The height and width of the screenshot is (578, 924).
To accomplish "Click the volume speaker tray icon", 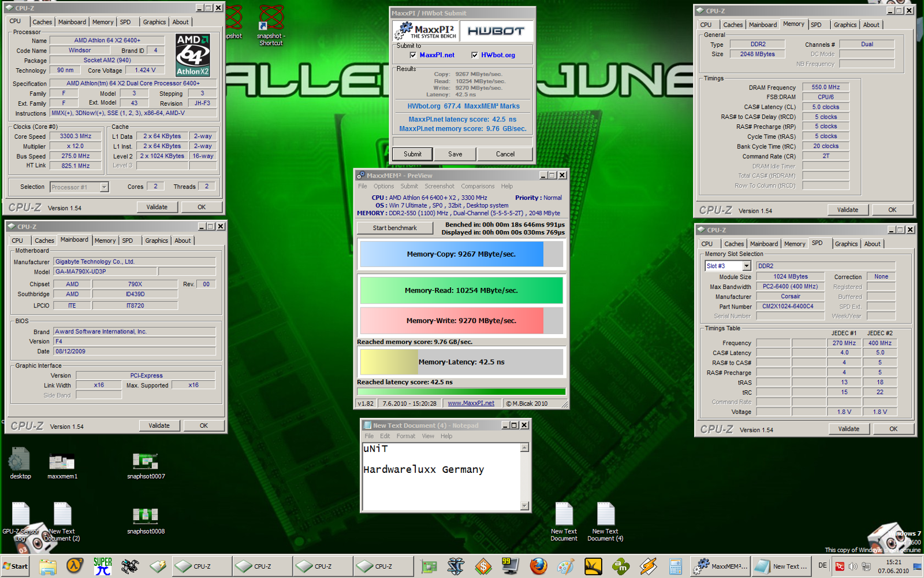I will tap(852, 566).
